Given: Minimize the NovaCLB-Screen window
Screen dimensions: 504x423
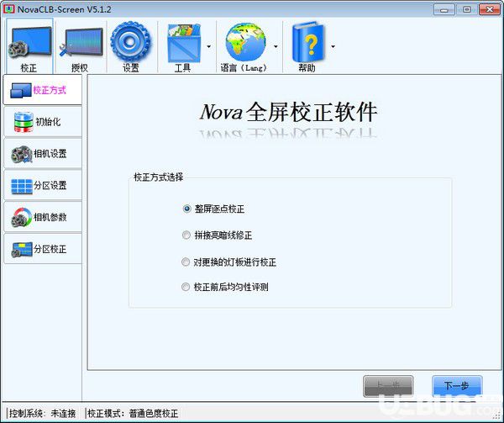Looking at the screenshot, I should 444,9.
